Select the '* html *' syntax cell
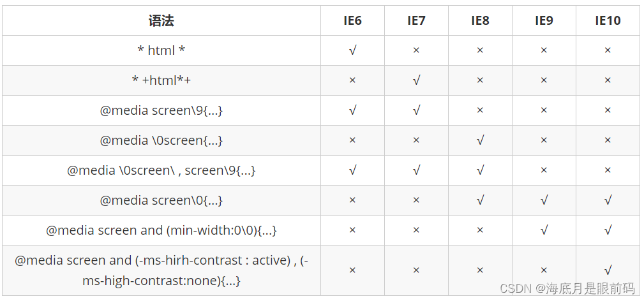 (161, 50)
